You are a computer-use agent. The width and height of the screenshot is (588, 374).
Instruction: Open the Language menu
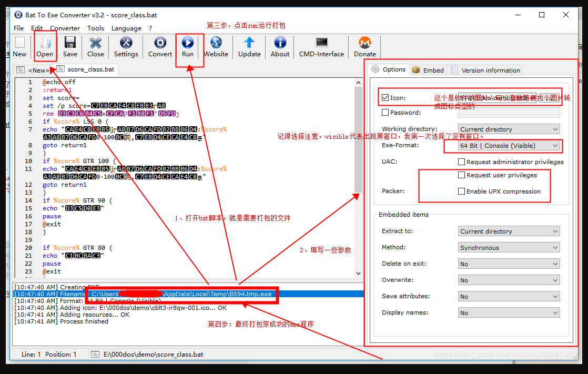pos(126,28)
